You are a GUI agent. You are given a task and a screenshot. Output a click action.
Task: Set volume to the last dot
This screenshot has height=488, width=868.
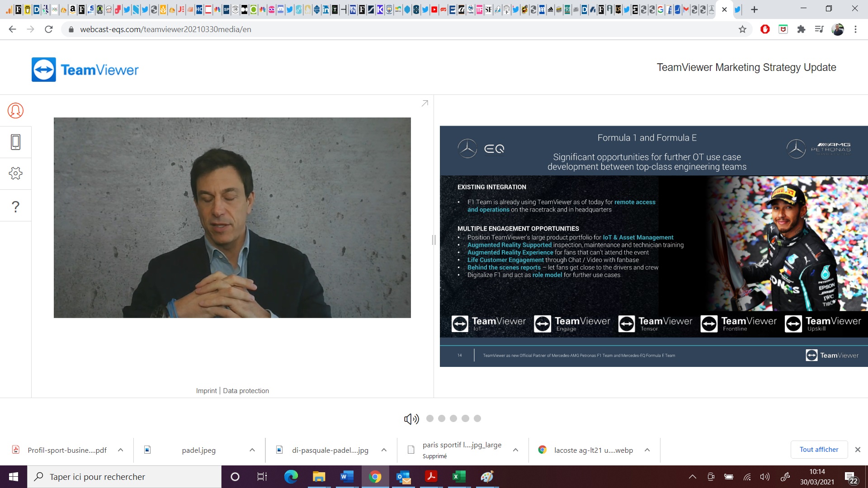click(x=477, y=418)
